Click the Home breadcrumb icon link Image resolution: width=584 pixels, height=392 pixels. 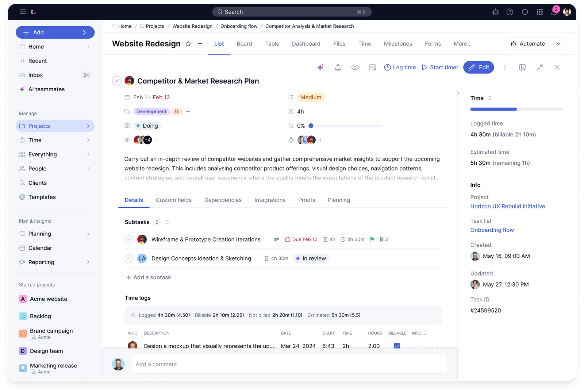(x=122, y=26)
